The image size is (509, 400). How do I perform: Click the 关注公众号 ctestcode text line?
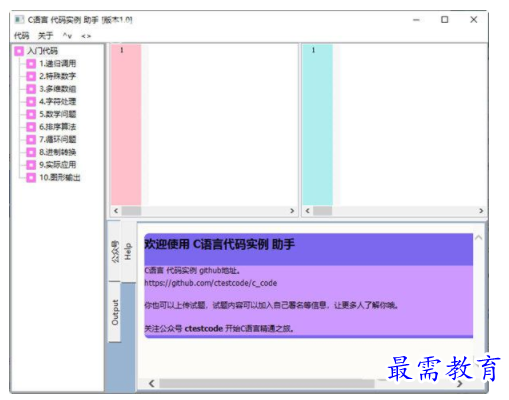(219, 329)
